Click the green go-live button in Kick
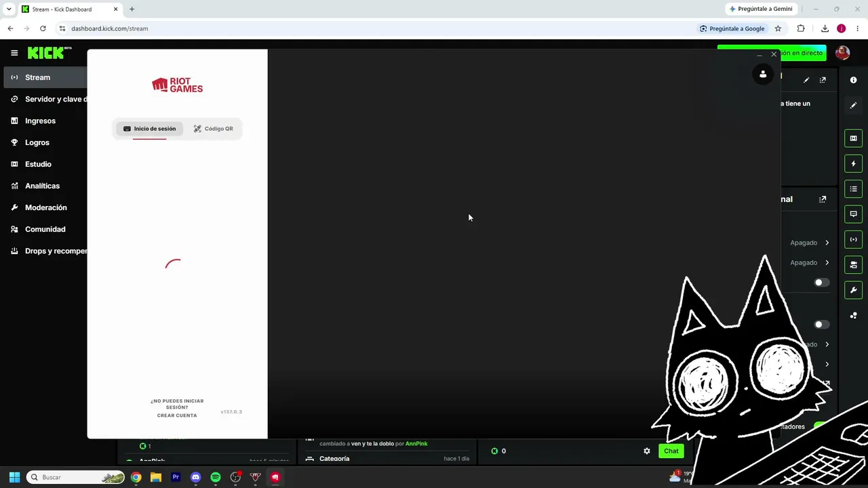 coord(803,53)
